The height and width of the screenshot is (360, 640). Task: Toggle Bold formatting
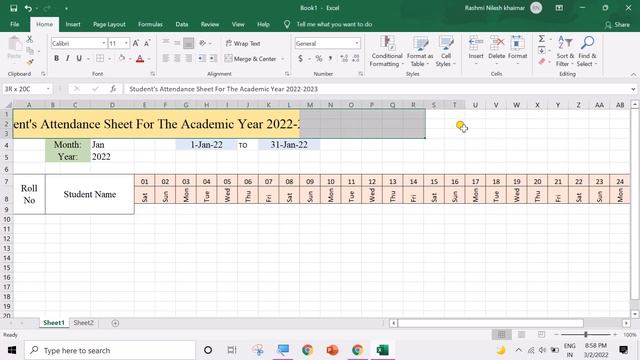click(x=56, y=58)
